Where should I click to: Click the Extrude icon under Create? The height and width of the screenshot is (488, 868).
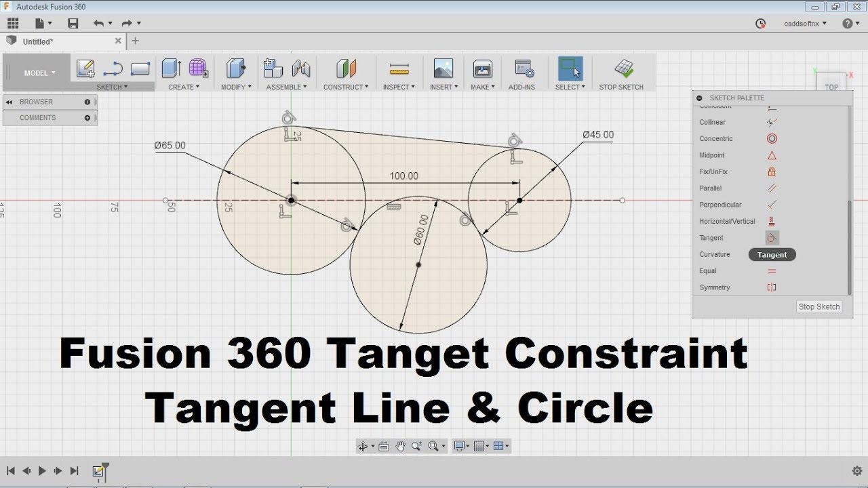pyautogui.click(x=172, y=68)
